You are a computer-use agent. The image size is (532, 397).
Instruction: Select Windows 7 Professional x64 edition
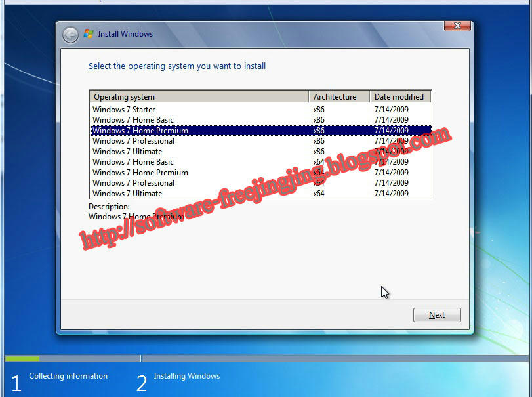[x=134, y=183]
